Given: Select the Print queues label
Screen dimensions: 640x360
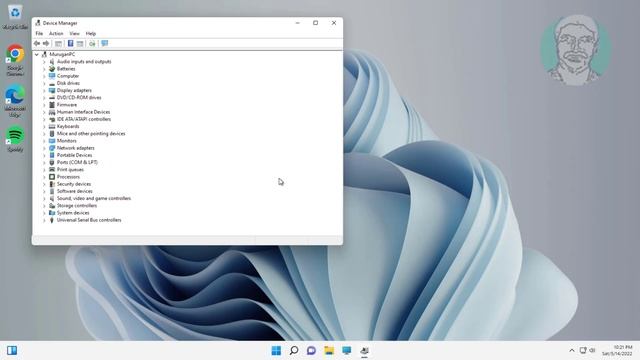Looking at the screenshot, I should click(x=70, y=169).
